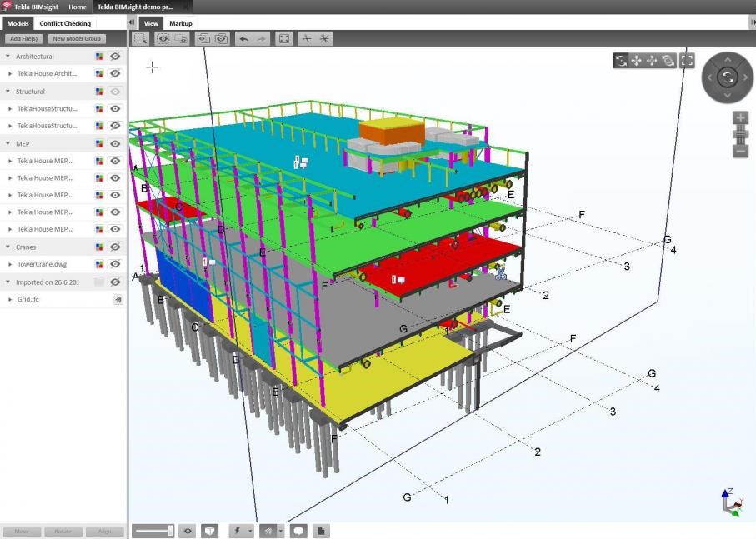Switch to the Conflict Checking tab

(x=65, y=23)
